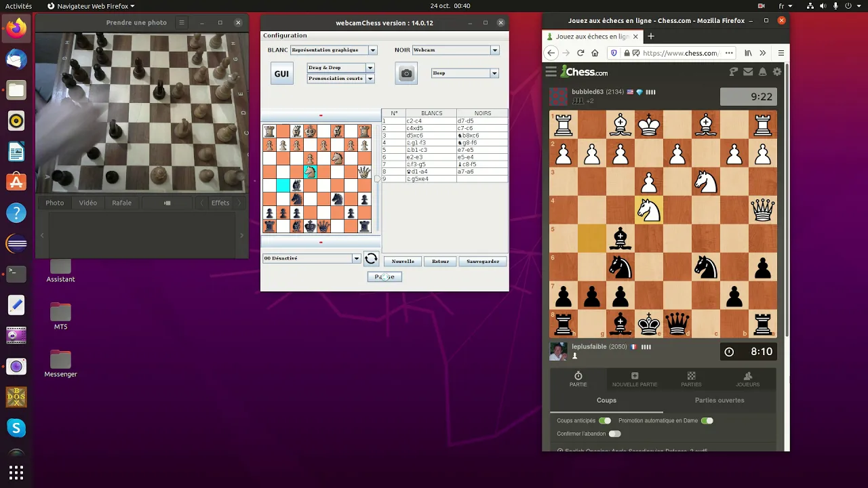Image resolution: width=868 pixels, height=488 pixels.
Task: Switch to the PARTIES tab
Action: 691,380
